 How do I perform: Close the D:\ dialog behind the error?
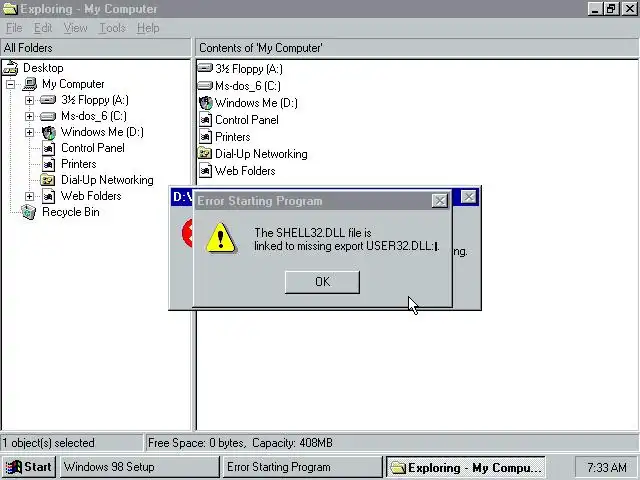[x=469, y=197]
